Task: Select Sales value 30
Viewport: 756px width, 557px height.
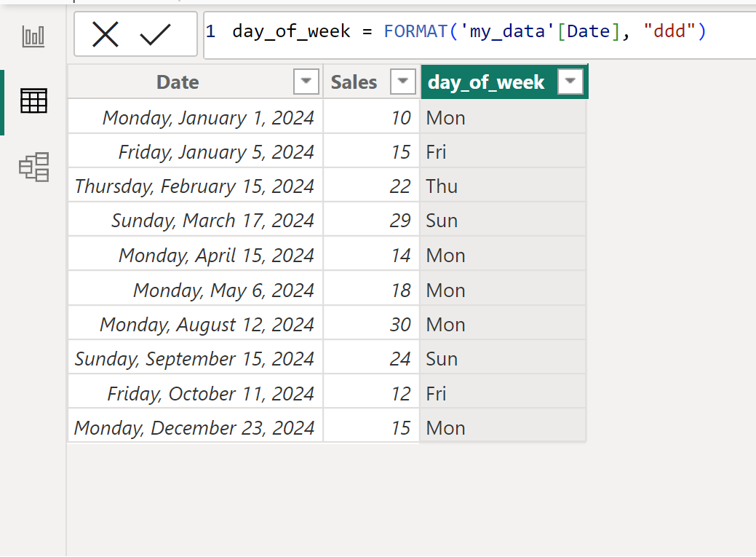Action: coord(371,324)
